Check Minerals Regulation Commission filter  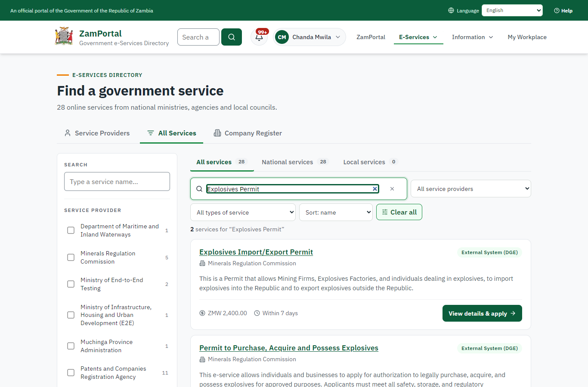pos(71,258)
